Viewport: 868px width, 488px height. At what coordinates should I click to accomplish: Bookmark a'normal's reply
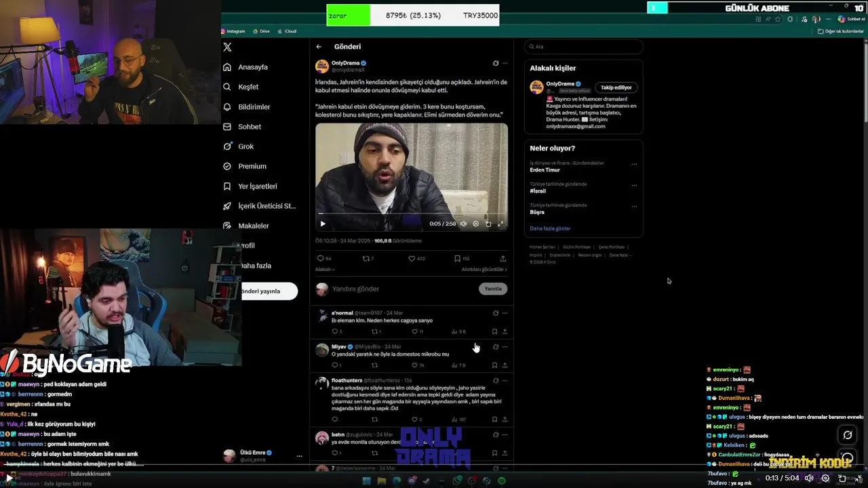pos(494,331)
